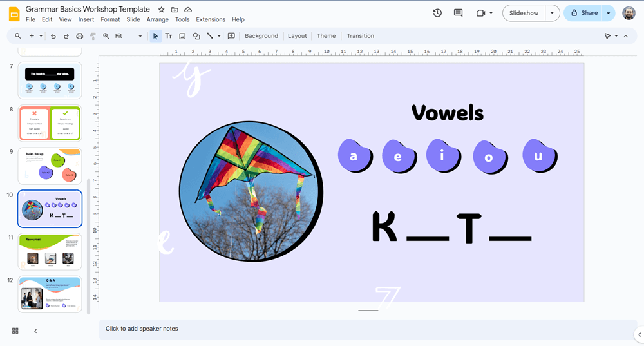This screenshot has width=644, height=346.
Task: Select the Text box tool
Action: (x=169, y=36)
